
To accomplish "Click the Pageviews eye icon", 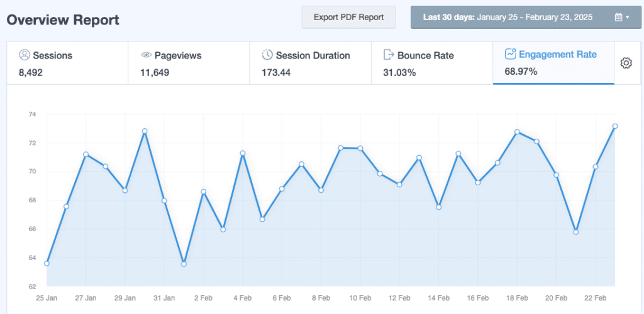I will (146, 55).
